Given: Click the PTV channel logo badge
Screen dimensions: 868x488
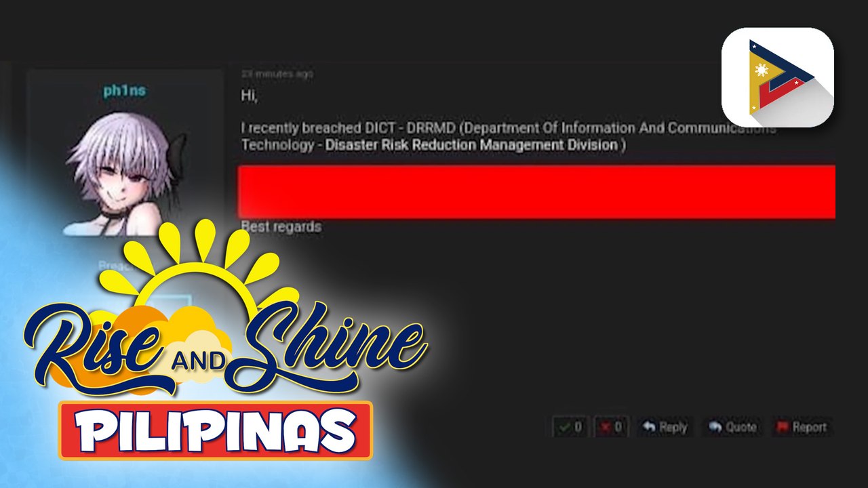Looking at the screenshot, I should pos(777,77).
